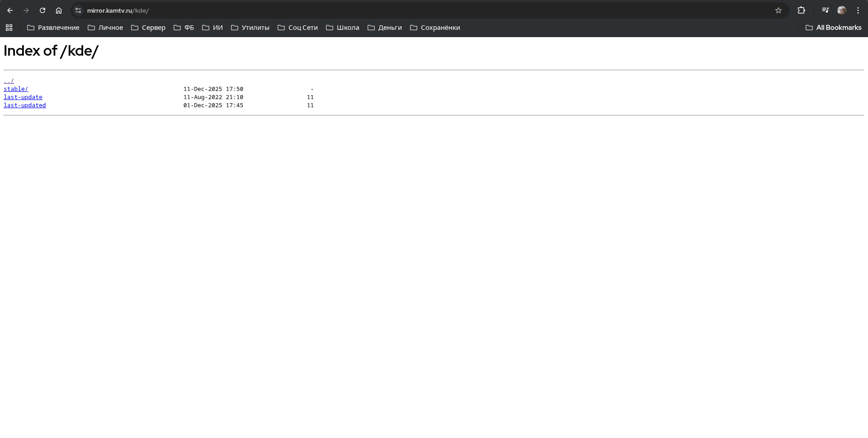The image size is (868, 438).
Task: Open the Деньги bookmarks folder
Action: point(385,28)
